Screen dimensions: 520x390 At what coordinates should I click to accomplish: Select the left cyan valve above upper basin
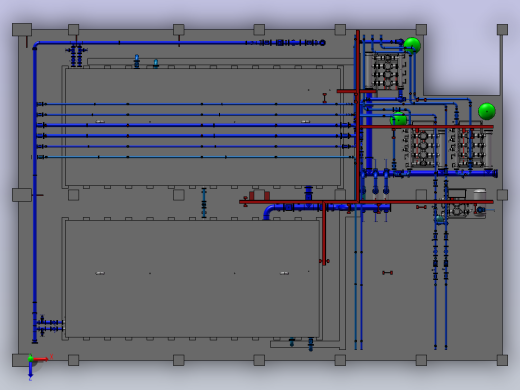pos(137,61)
